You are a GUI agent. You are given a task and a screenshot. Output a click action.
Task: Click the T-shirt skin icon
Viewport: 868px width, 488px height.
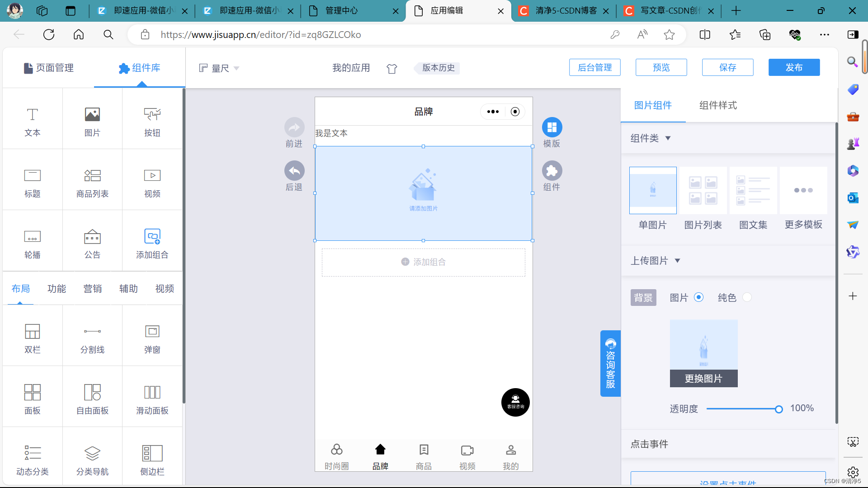[392, 69]
